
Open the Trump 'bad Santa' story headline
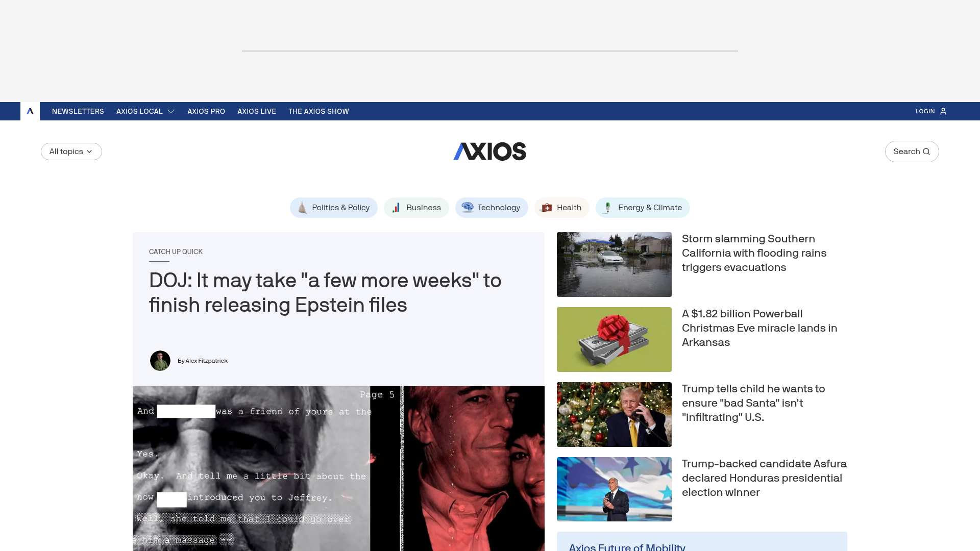coord(753,403)
